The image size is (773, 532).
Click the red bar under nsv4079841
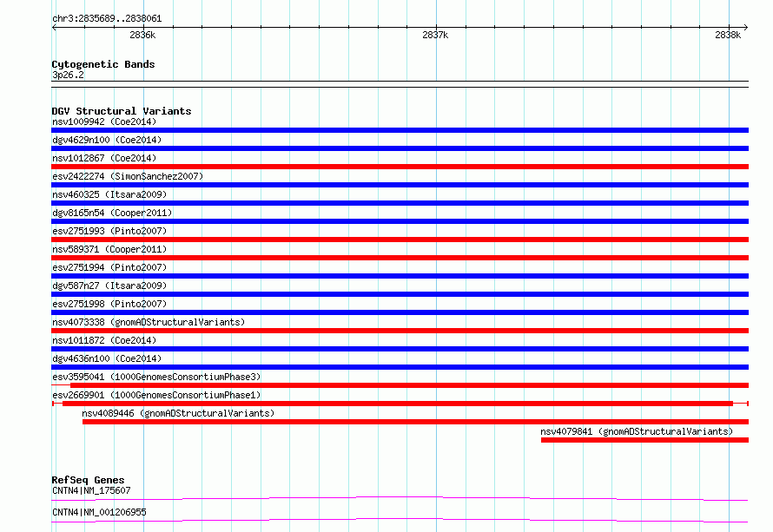coord(644,440)
